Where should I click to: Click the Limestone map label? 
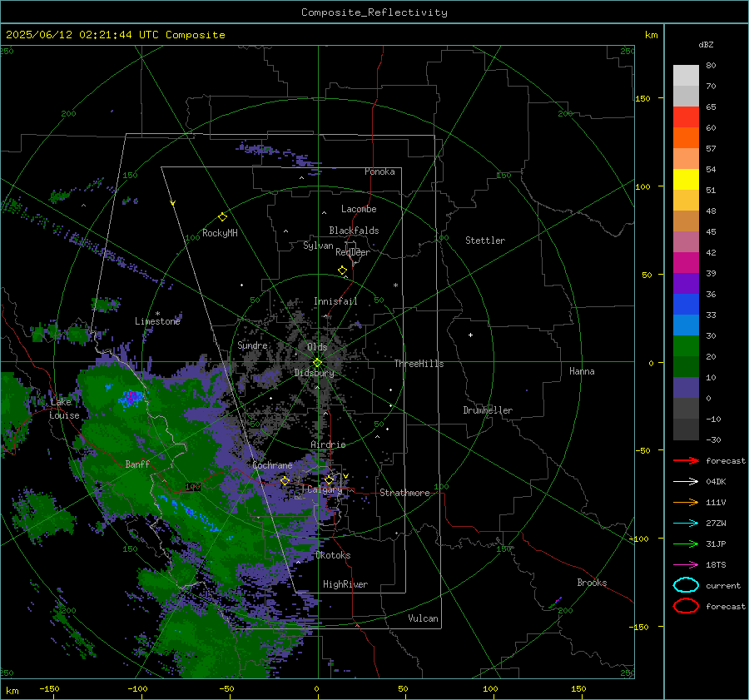[x=157, y=321]
